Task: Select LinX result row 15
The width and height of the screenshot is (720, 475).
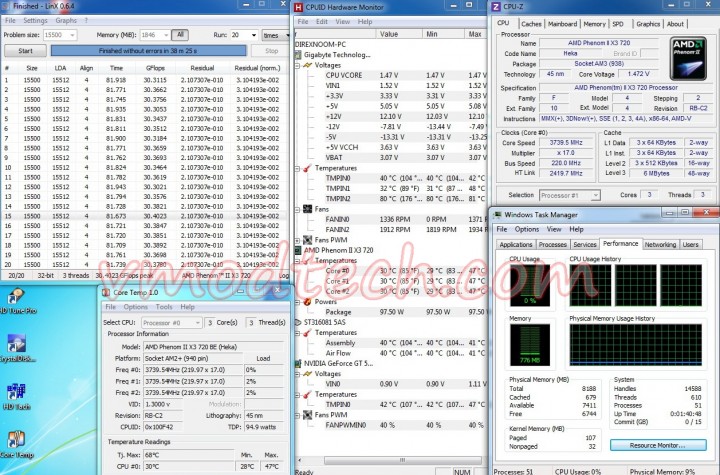Action: click(x=145, y=216)
